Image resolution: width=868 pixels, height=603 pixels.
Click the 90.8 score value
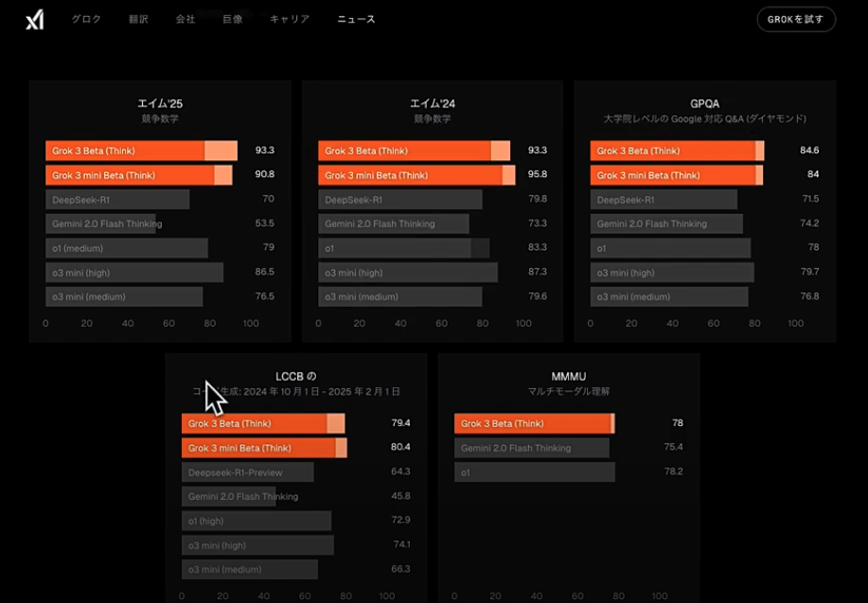pos(265,174)
